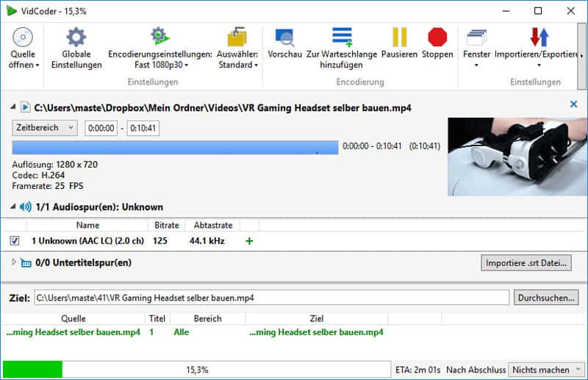Image resolution: width=588 pixels, height=380 pixels.
Task: Pause encoding with the Pausieren icon
Action: [399, 37]
